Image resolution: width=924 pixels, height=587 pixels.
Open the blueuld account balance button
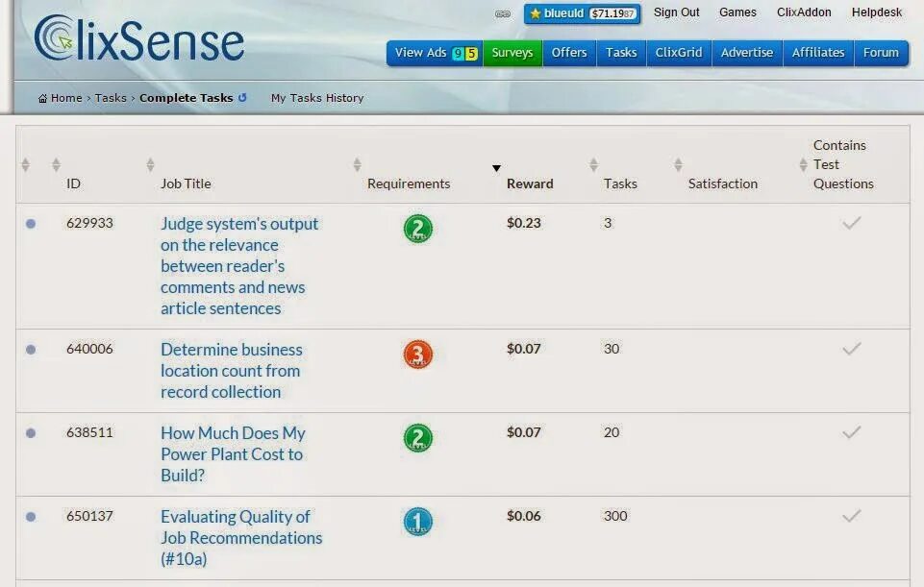pyautogui.click(x=583, y=13)
